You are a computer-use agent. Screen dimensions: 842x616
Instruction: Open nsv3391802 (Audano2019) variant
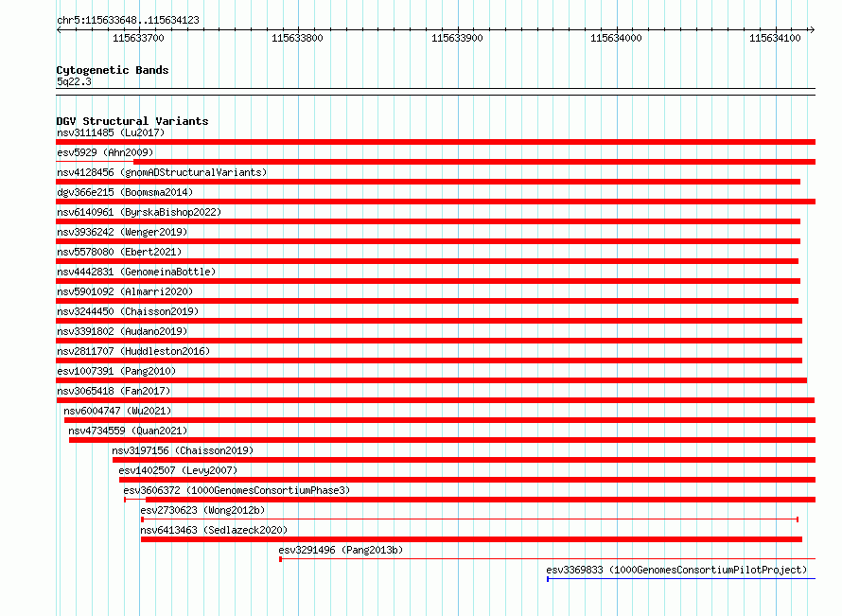pyautogui.click(x=122, y=331)
